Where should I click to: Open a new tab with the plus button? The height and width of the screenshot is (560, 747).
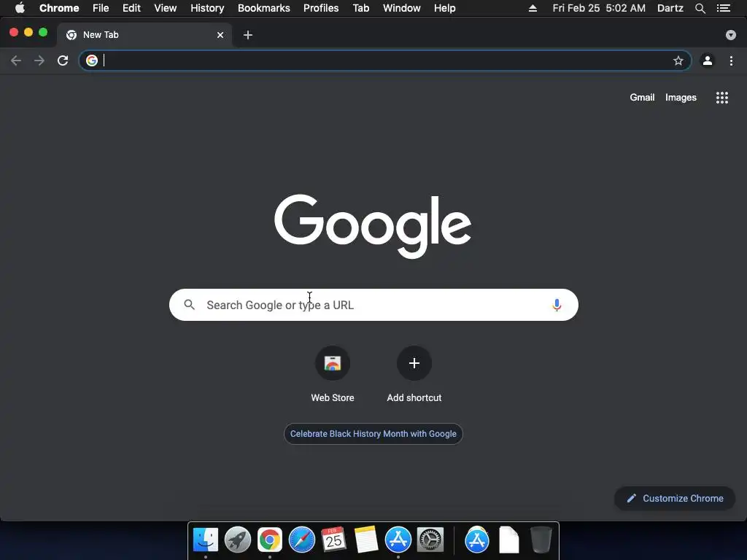[x=248, y=35]
